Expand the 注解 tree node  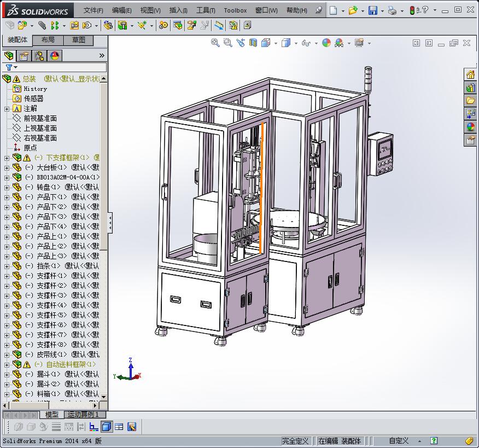pos(7,109)
